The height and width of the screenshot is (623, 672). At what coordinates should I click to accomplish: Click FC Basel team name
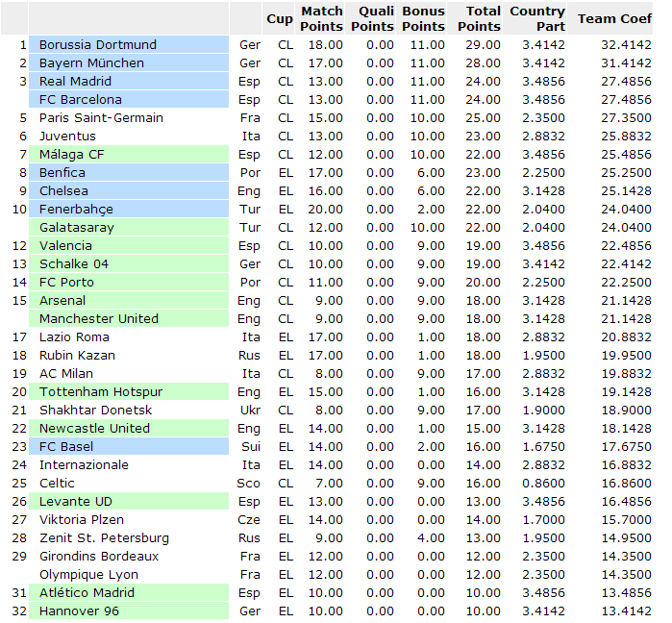click(66, 447)
